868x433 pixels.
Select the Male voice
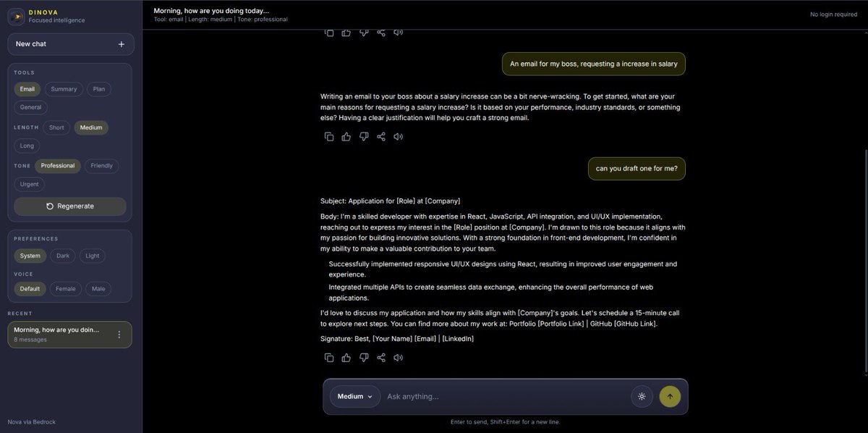pyautogui.click(x=98, y=289)
